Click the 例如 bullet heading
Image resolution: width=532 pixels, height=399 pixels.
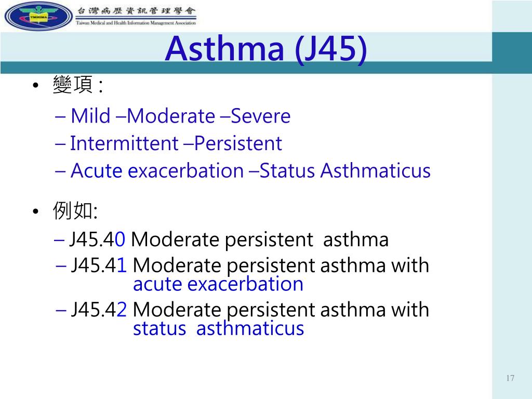(x=75, y=211)
